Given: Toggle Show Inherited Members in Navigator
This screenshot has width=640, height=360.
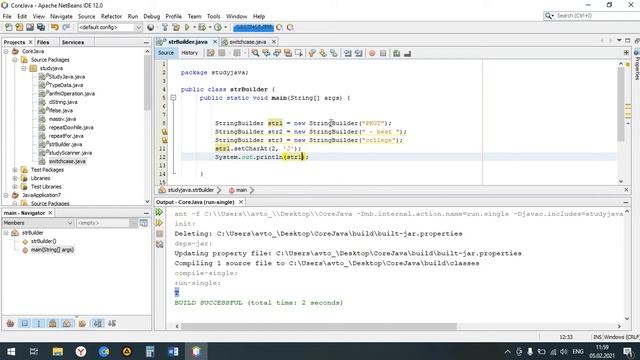Looking at the screenshot, I should pyautogui.click(x=10, y=324).
